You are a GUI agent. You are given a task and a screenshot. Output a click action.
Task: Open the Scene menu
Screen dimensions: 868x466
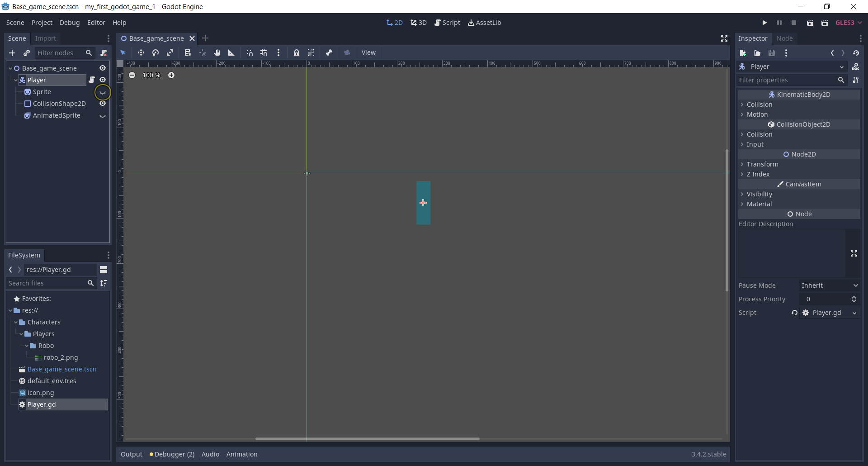click(x=15, y=23)
